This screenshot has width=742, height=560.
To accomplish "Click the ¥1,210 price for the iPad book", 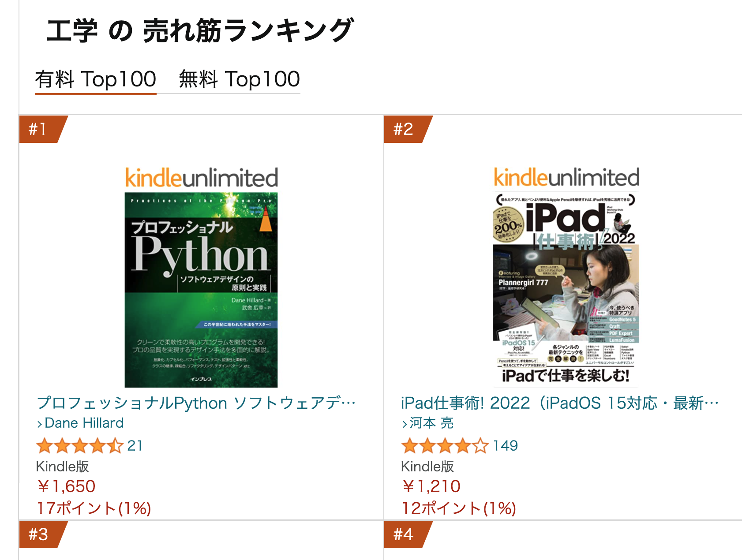I will [431, 486].
